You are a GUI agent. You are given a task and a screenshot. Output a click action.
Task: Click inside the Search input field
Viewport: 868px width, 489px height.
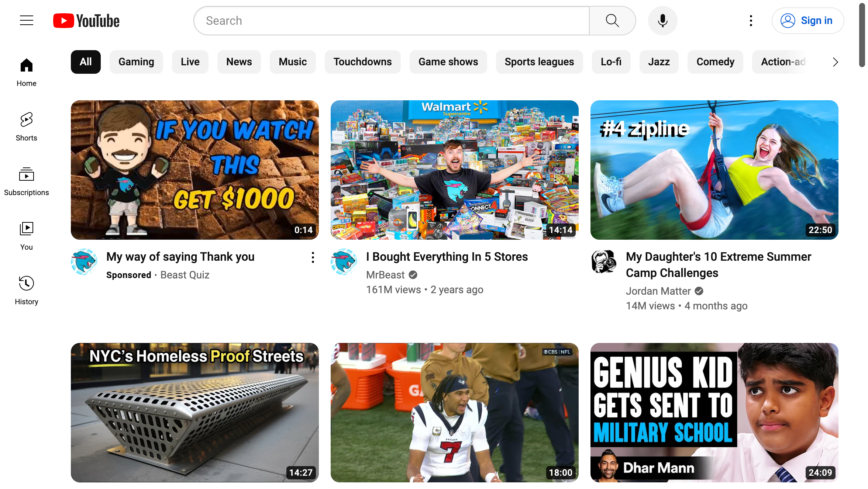coord(391,21)
